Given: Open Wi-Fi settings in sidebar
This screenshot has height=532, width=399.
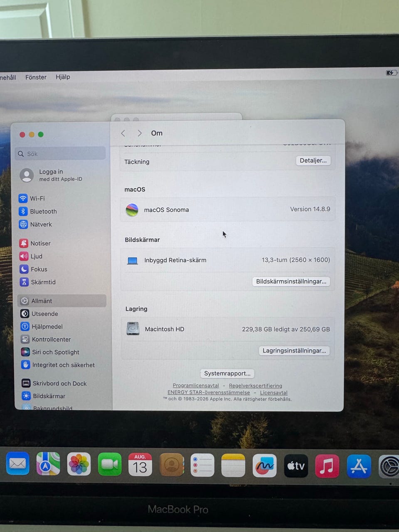Looking at the screenshot, I should [32, 198].
